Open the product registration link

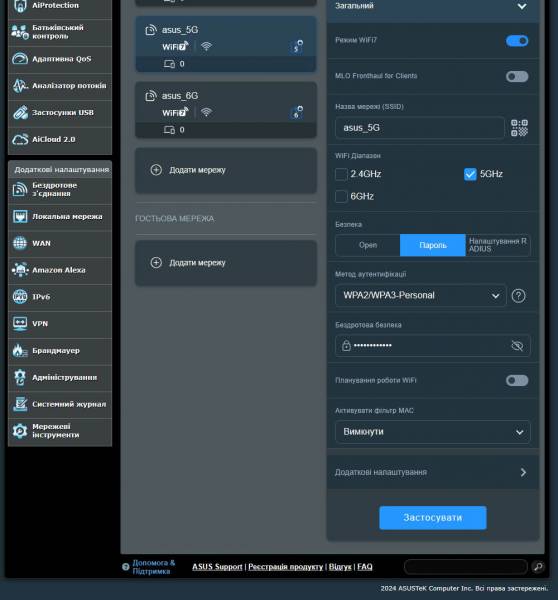tap(286, 567)
